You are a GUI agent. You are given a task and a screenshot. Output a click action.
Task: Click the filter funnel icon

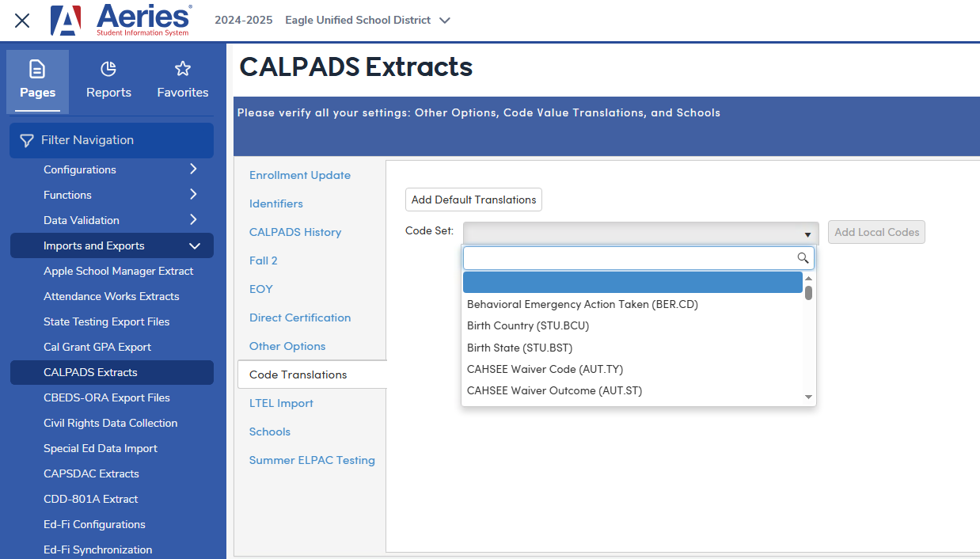[x=27, y=141]
